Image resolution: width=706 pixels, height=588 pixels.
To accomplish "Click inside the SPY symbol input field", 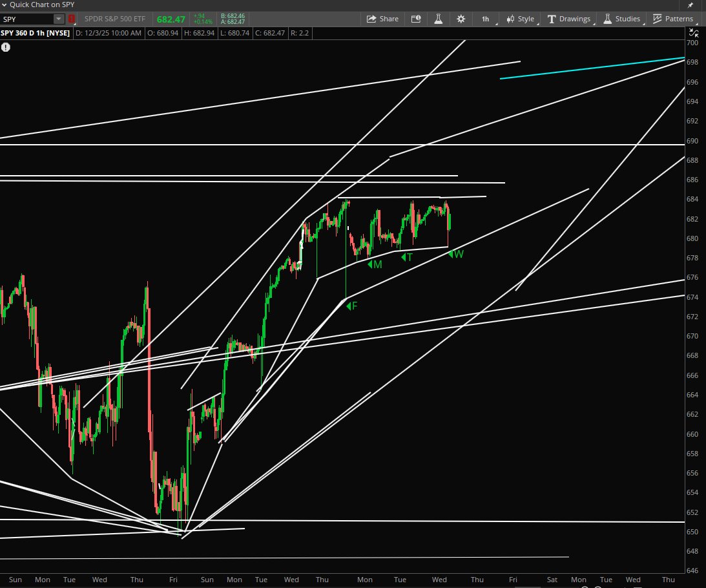I will click(x=26, y=19).
